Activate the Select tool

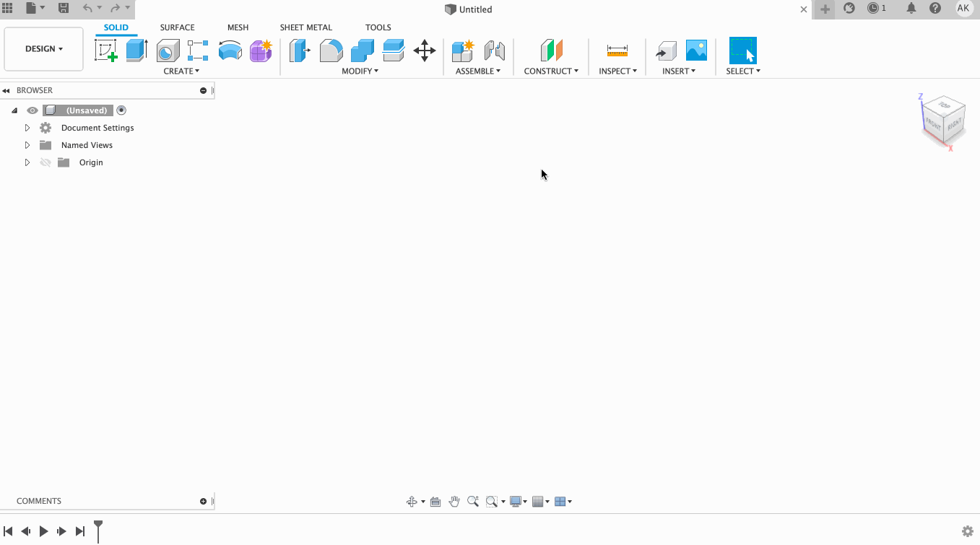743,50
